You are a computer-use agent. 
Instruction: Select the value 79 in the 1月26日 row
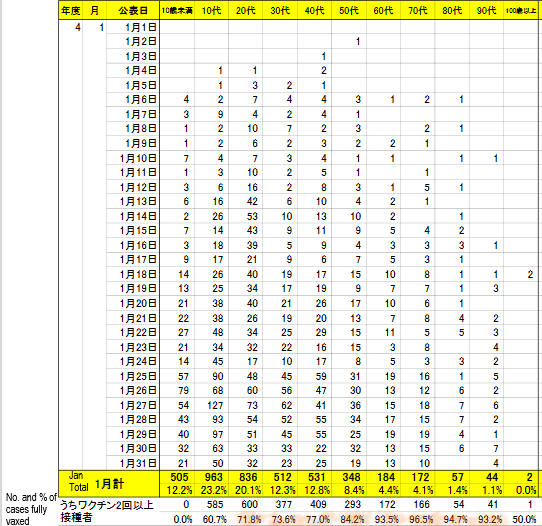click(183, 391)
